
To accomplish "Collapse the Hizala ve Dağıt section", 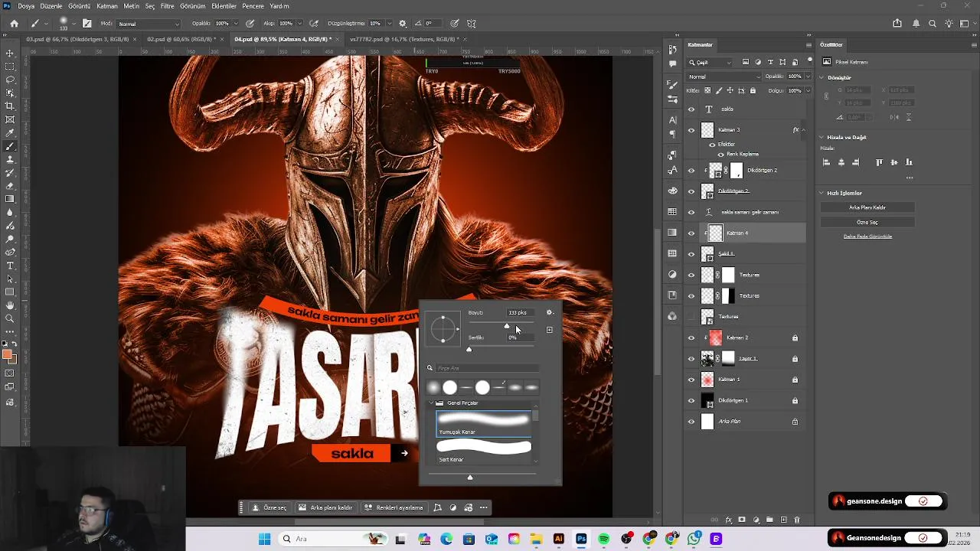I will pos(822,137).
